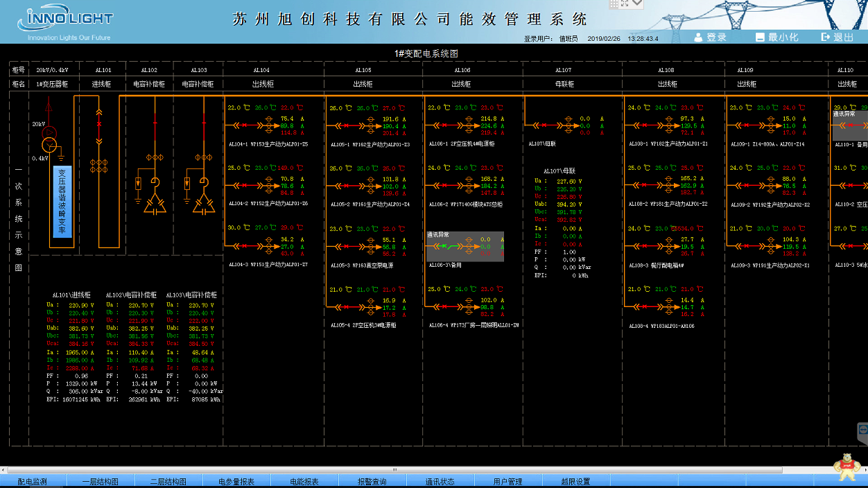This screenshot has width=868, height=488.
Task: Open the 变压器谐波畸变率 button
Action: pyautogui.click(x=62, y=202)
